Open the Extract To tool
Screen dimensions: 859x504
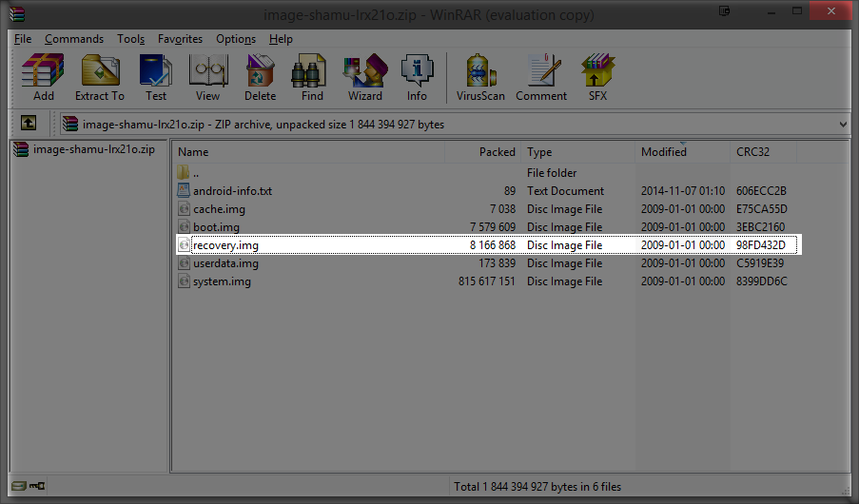click(100, 77)
